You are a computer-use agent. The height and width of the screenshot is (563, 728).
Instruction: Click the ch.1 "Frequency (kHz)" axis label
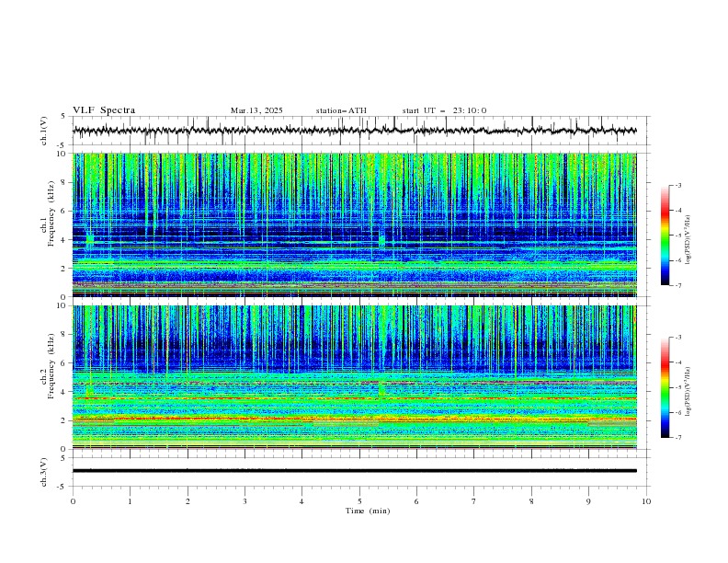(x=51, y=213)
